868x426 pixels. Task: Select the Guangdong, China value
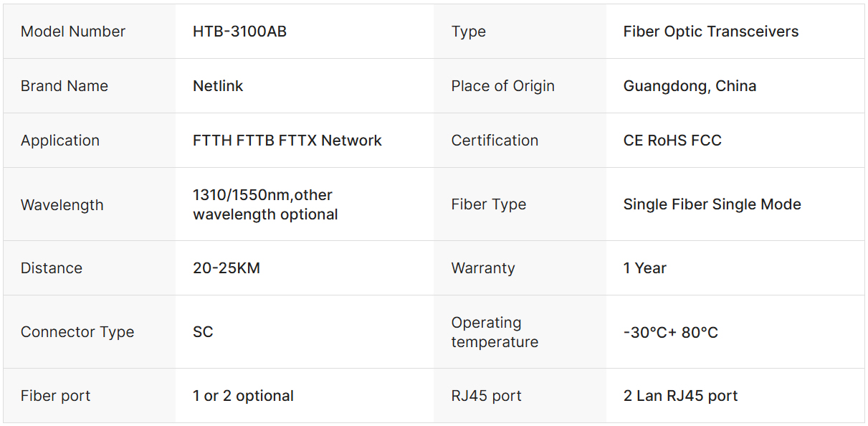click(x=690, y=86)
